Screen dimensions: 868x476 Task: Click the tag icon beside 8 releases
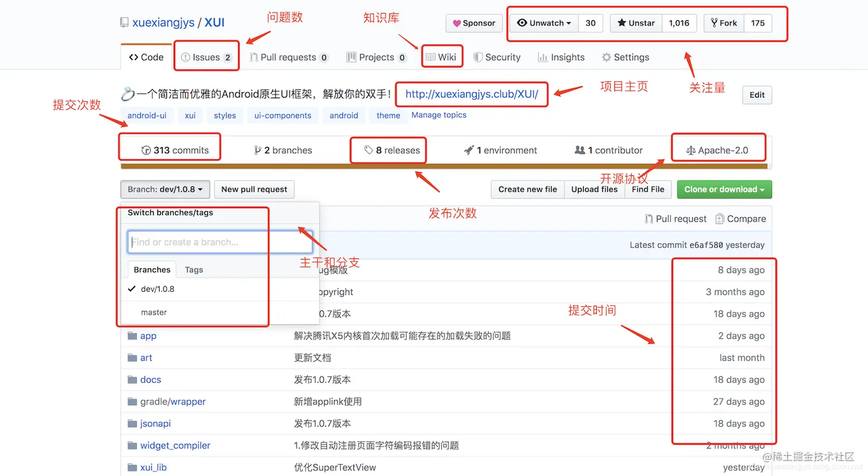[369, 150]
